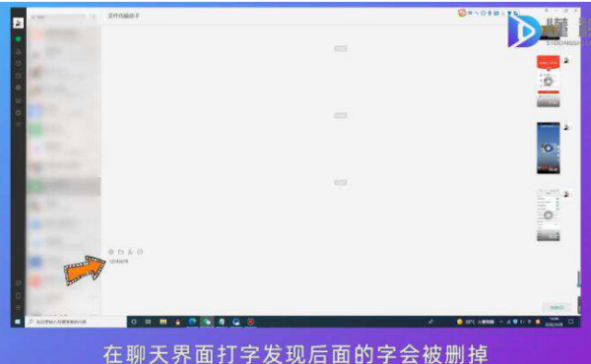Image resolution: width=591 pixels, height=364 pixels.
Task: Open the Contacts icon in WeChat sidebar
Action: pyautogui.click(x=18, y=51)
